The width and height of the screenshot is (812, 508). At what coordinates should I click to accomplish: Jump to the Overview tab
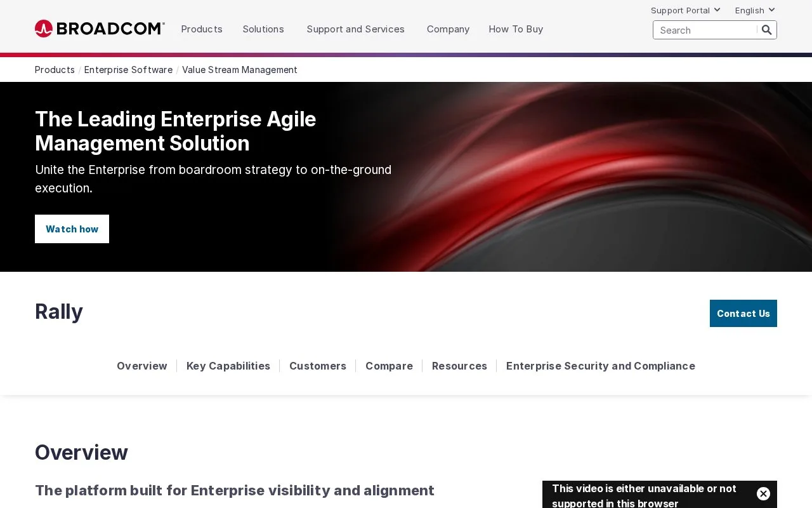(142, 366)
